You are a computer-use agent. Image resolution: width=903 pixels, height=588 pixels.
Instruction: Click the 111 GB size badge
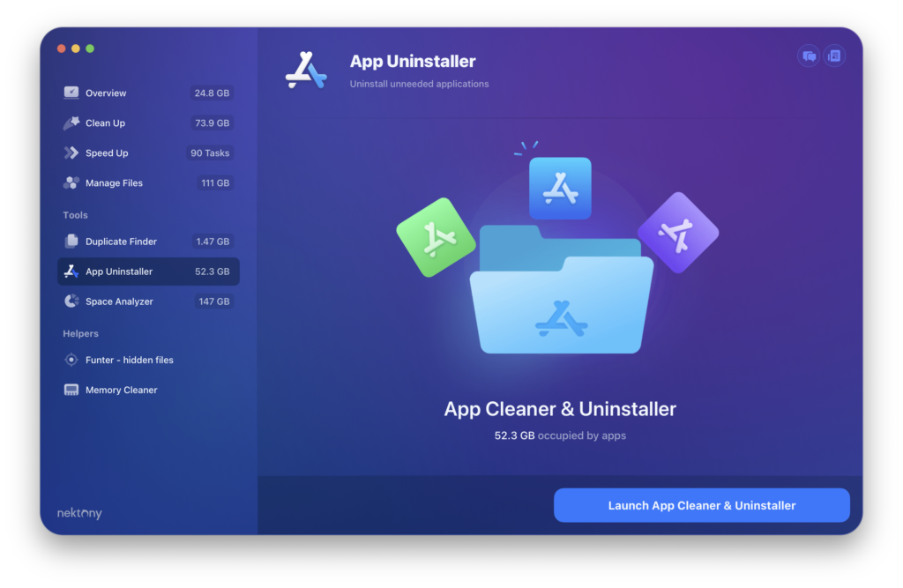point(215,183)
